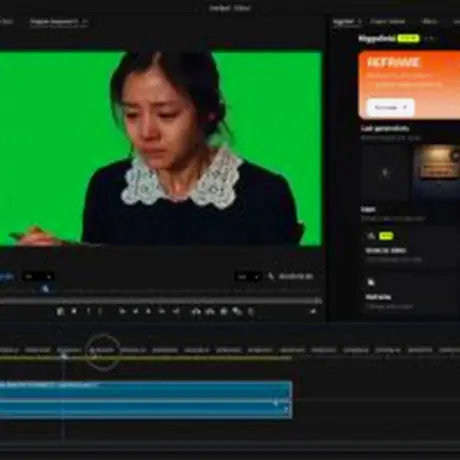Open the bottom tool card in Higgsfield panel
Image resolution: width=460 pixels, height=460 pixels.
click(411, 294)
